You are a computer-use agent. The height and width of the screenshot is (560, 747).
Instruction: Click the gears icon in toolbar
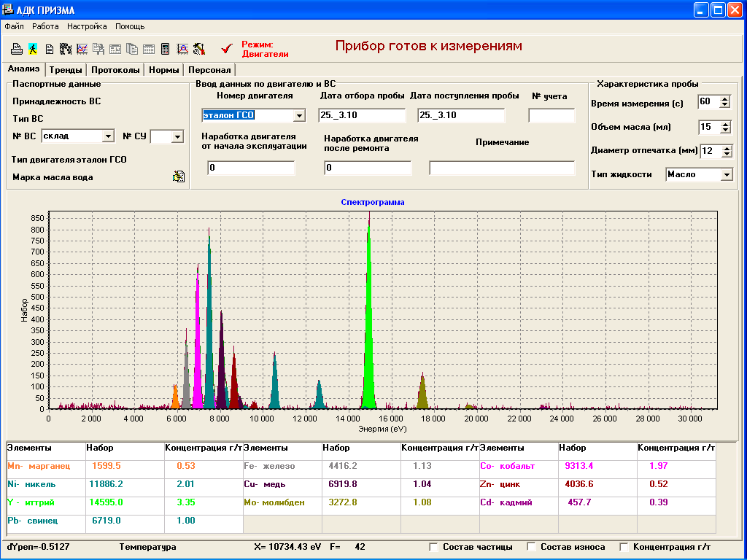pyautogui.click(x=65, y=49)
